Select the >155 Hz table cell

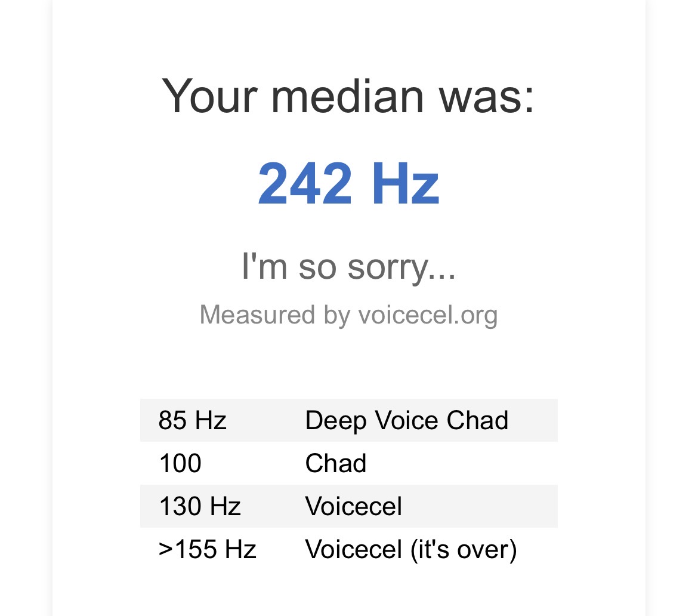[x=208, y=550]
